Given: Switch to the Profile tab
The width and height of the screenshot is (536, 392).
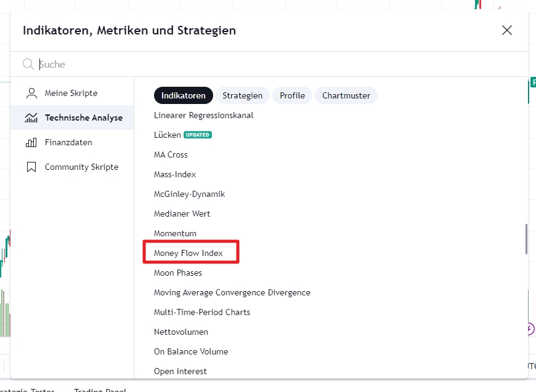Looking at the screenshot, I should (x=292, y=95).
